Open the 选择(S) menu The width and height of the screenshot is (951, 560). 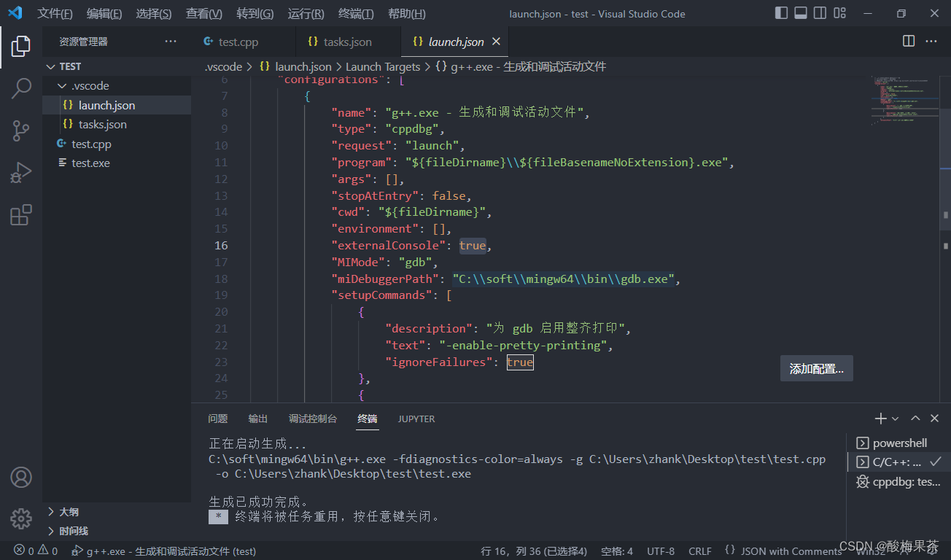[154, 14]
